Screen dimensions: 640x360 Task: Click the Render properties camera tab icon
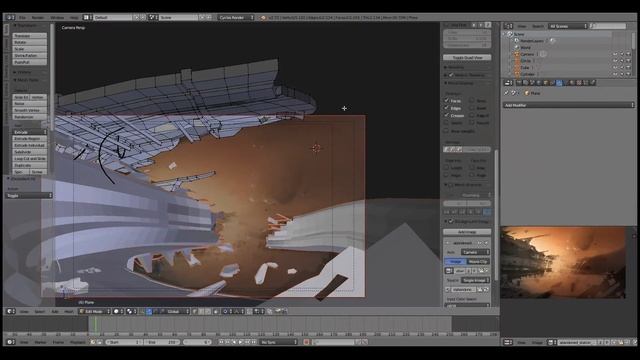point(519,83)
